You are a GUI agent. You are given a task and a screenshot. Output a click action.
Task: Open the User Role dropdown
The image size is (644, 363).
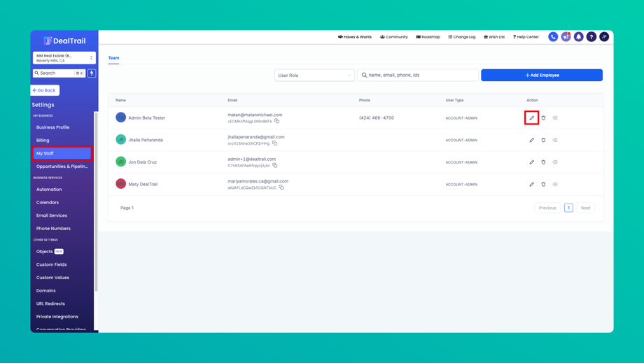click(x=314, y=76)
